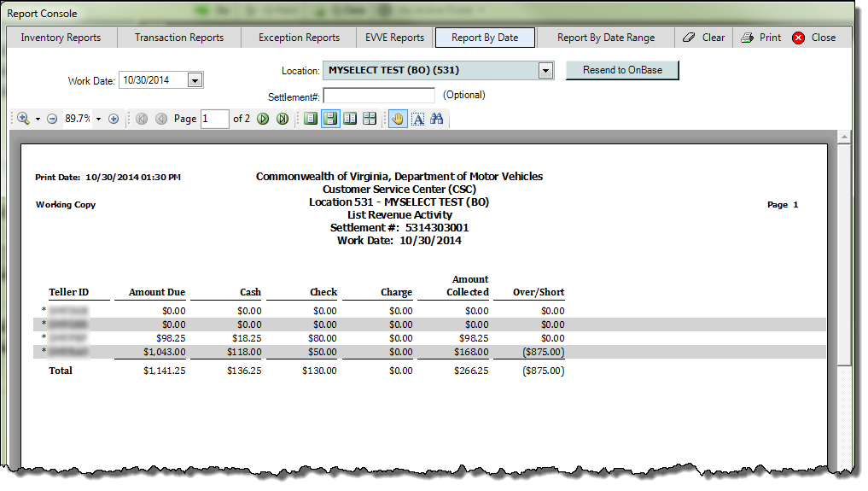Viewport: 868px width, 491px height.
Task: Open the Report By Date Range tab
Action: coord(606,38)
